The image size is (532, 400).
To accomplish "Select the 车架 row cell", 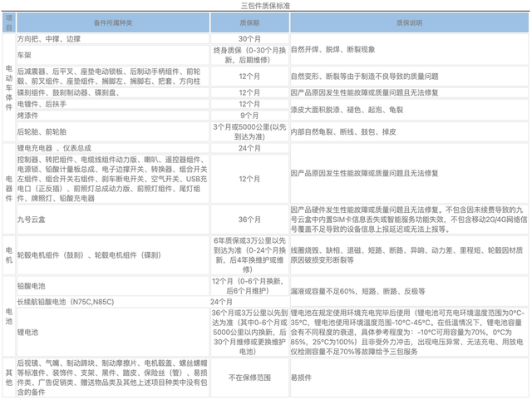I will 113,55.
